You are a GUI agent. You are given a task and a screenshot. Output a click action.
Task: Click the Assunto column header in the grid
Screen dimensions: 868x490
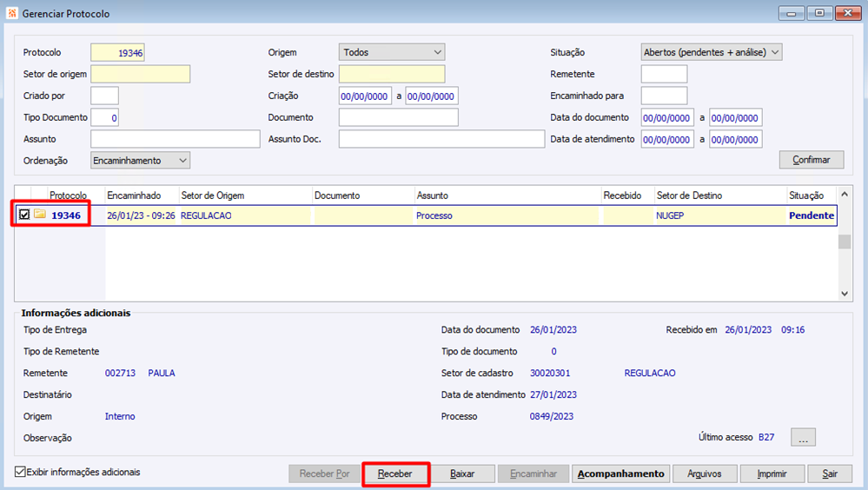(433, 195)
